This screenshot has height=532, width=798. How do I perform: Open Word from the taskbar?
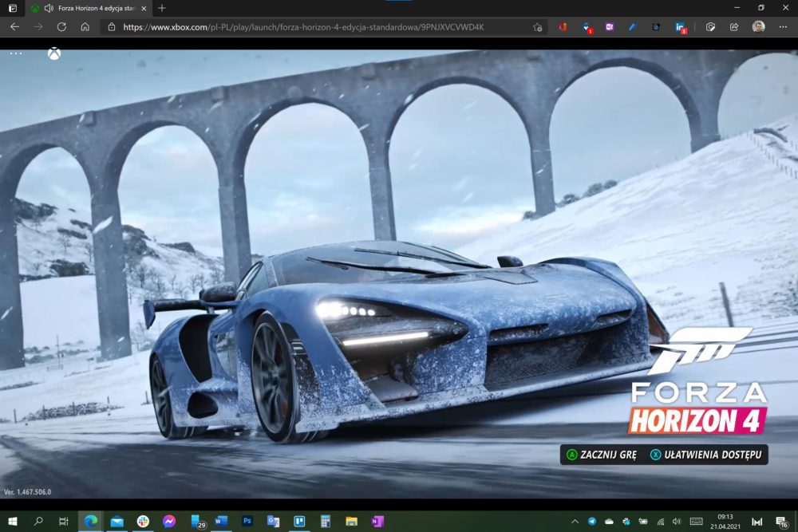[221, 522]
